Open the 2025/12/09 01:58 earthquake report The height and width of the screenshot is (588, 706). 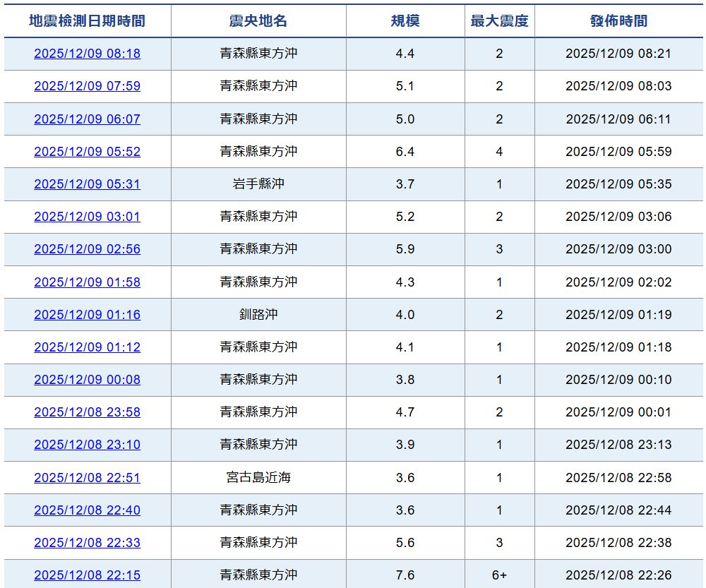click(x=88, y=282)
